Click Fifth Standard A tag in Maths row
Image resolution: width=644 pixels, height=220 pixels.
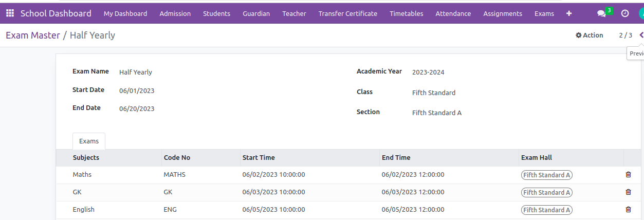click(x=546, y=175)
